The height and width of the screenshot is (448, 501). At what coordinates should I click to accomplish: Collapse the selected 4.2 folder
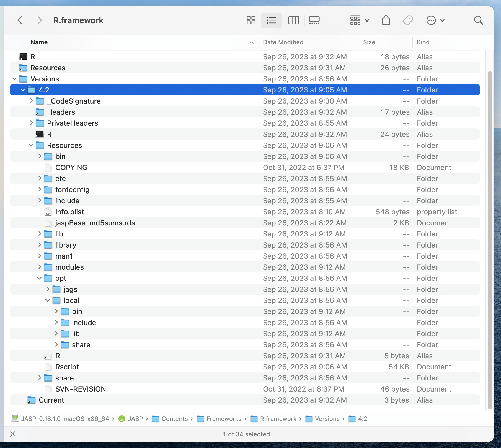point(23,90)
